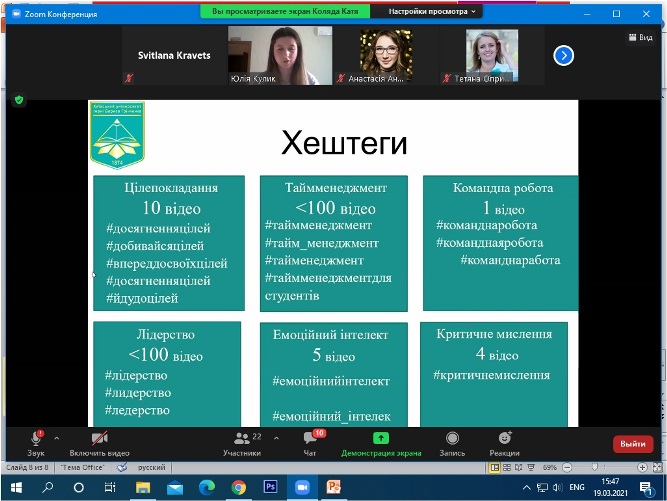Click PowerPoint spell check icon in status bar

[x=122, y=467]
